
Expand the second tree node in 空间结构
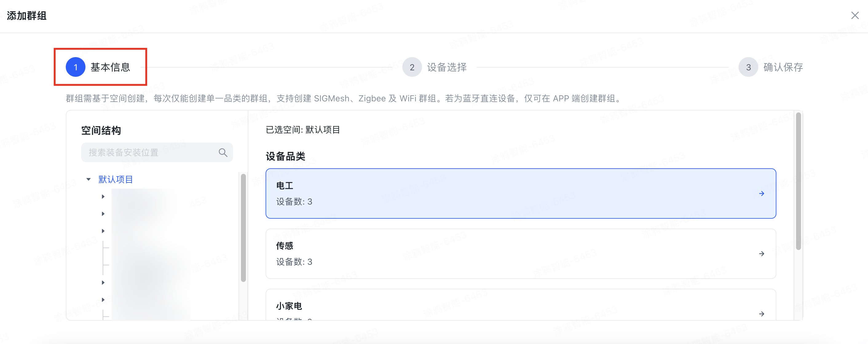pos(104,214)
